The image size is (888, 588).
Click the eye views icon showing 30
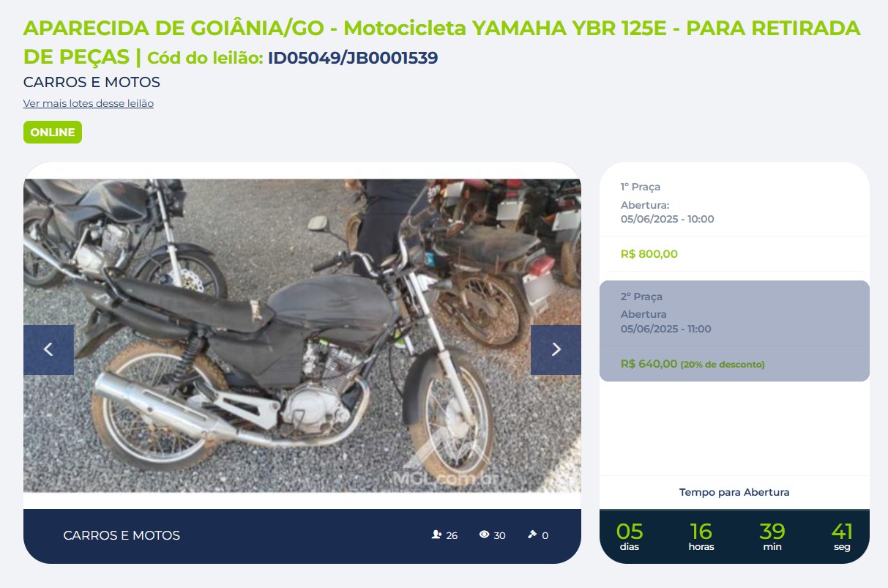point(484,535)
